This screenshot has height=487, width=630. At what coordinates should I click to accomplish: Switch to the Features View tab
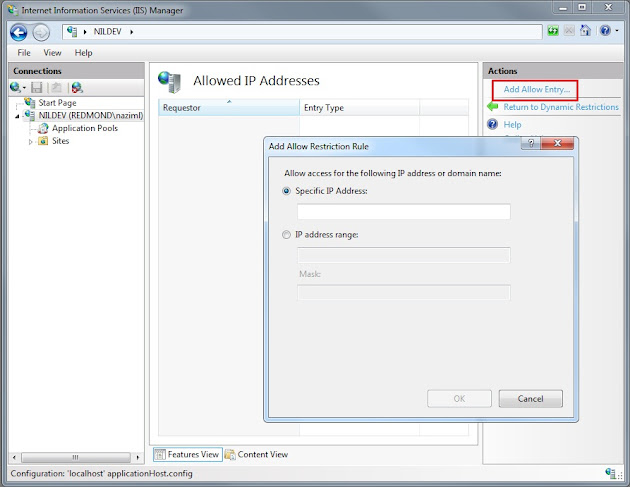point(188,454)
